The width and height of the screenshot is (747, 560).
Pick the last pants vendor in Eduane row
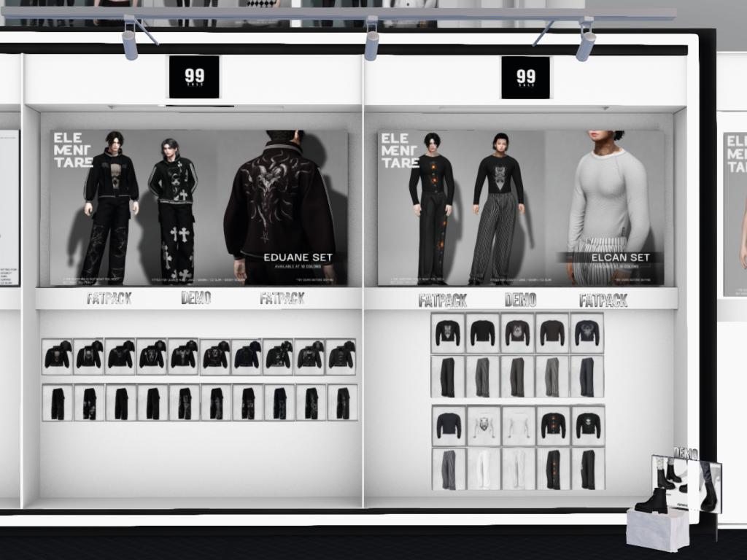[x=342, y=402]
